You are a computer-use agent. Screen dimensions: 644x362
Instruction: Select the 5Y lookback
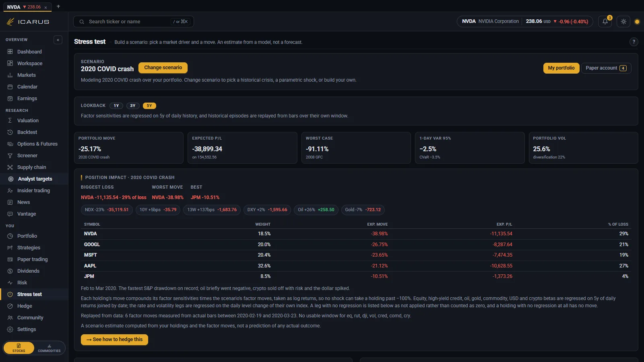[149, 106]
